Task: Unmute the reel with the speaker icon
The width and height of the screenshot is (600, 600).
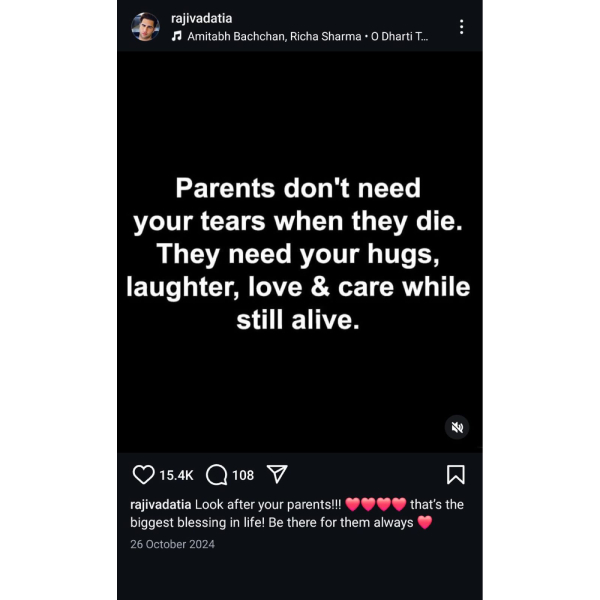Action: point(457,427)
